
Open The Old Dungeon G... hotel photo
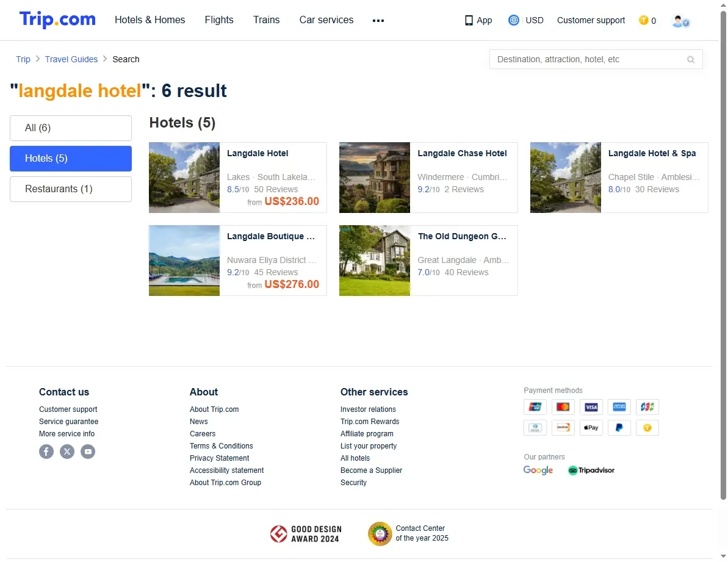375,261
